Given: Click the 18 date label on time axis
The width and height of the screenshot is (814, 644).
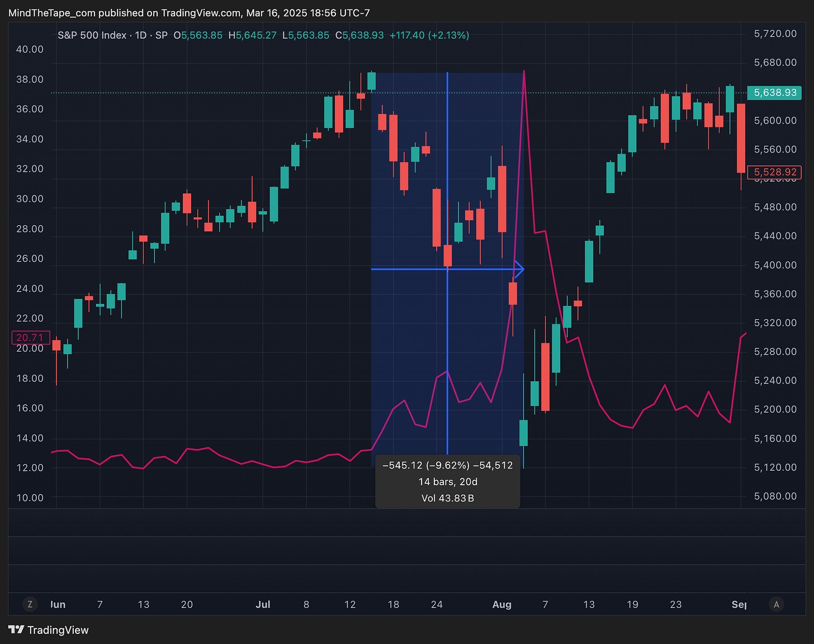Looking at the screenshot, I should [394, 605].
